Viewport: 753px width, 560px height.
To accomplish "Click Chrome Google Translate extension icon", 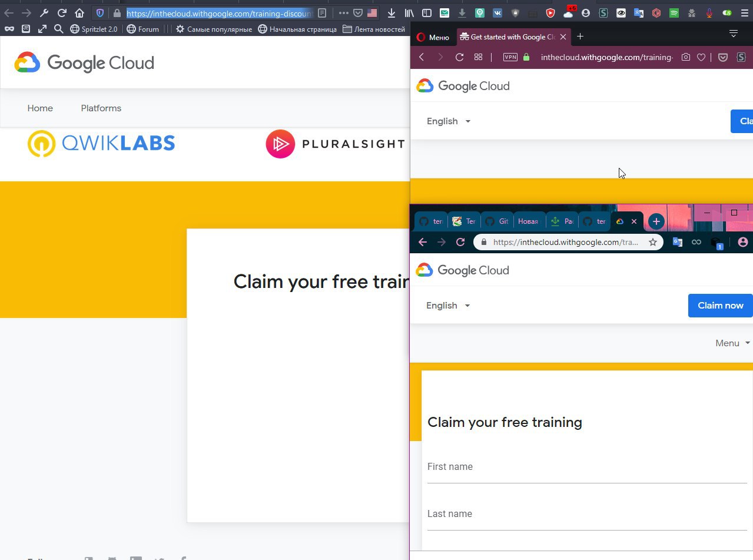I will pos(678,242).
